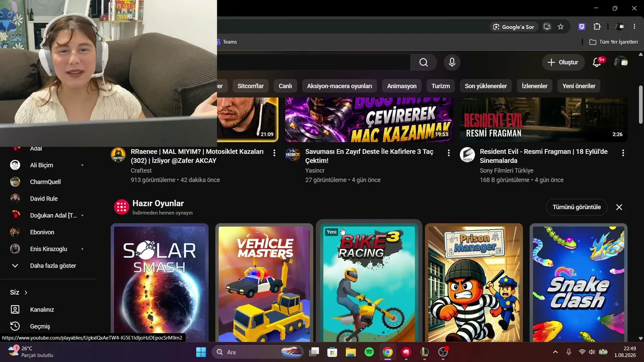
Task: Open the Doğukan Adal subscription
Action: [48, 215]
